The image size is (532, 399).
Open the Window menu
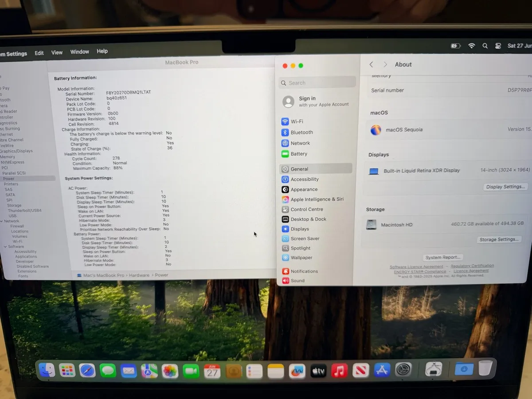click(80, 52)
